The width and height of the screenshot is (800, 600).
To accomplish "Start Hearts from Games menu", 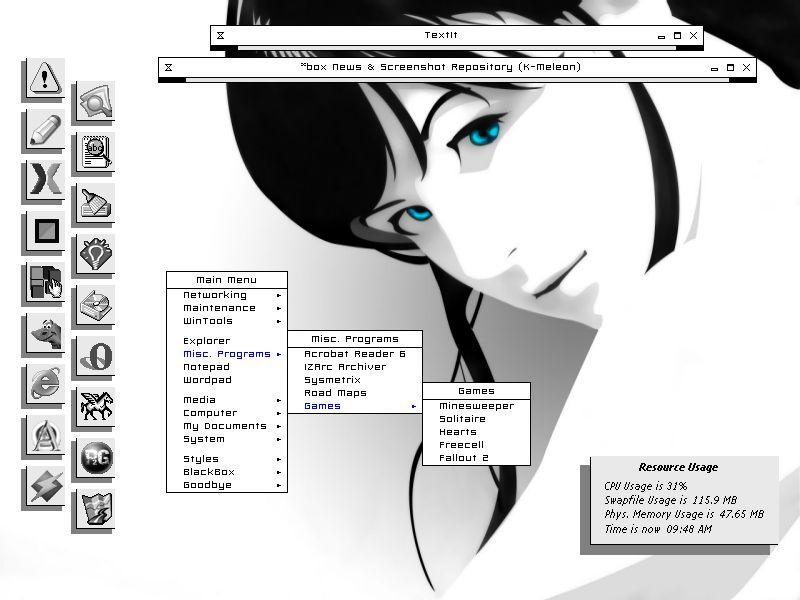I will pos(477,432).
